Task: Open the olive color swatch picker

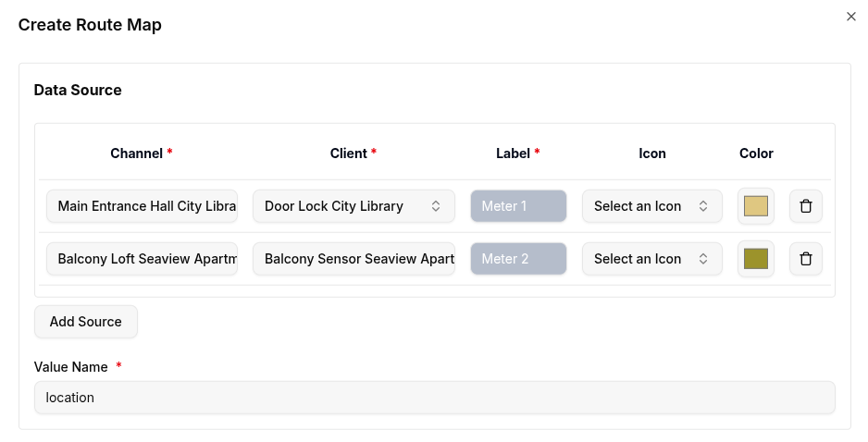Action: click(756, 259)
